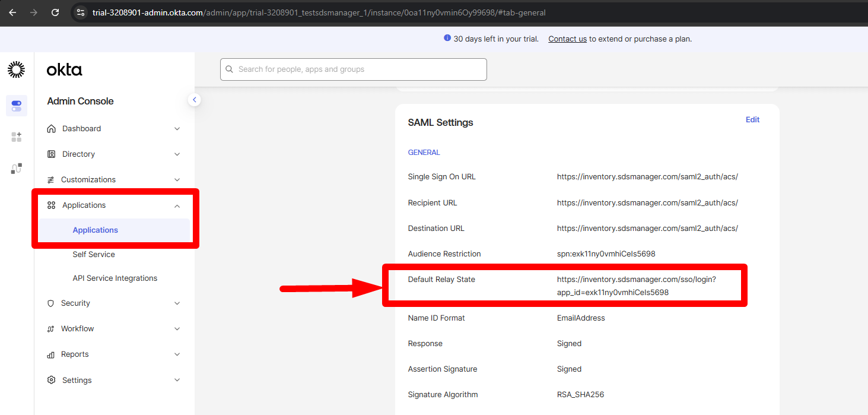Expand the Security menu section

click(114, 303)
